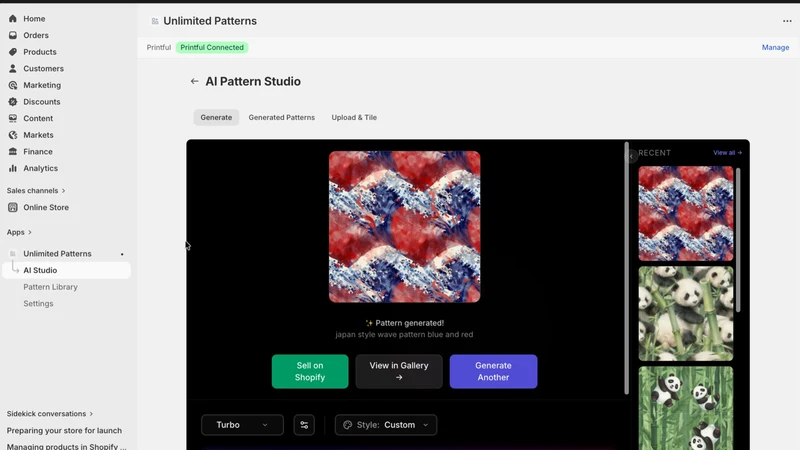Click the Unlimited Patterns sidebar label
This screenshot has width=800, height=450.
pos(57,254)
